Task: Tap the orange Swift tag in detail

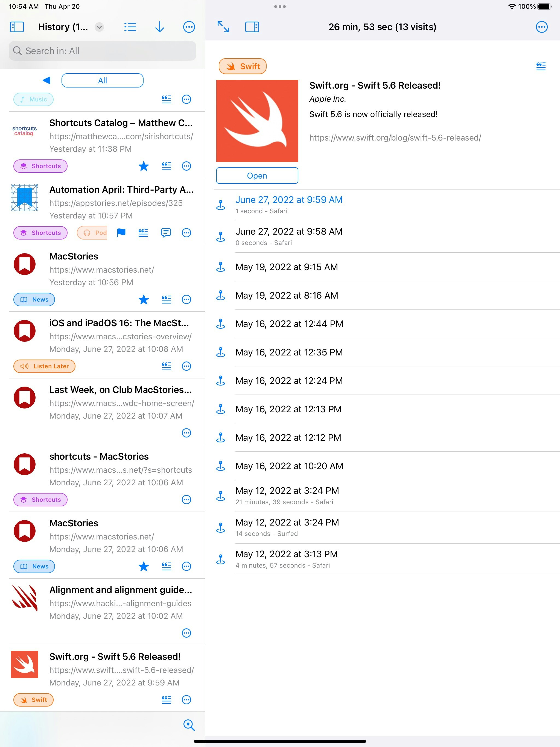Action: click(x=243, y=66)
